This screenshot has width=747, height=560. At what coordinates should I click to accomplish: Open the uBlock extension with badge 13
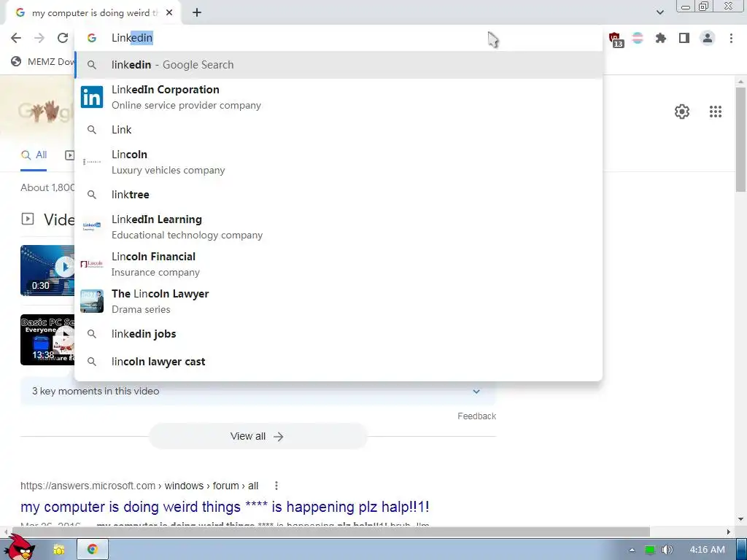tap(616, 39)
